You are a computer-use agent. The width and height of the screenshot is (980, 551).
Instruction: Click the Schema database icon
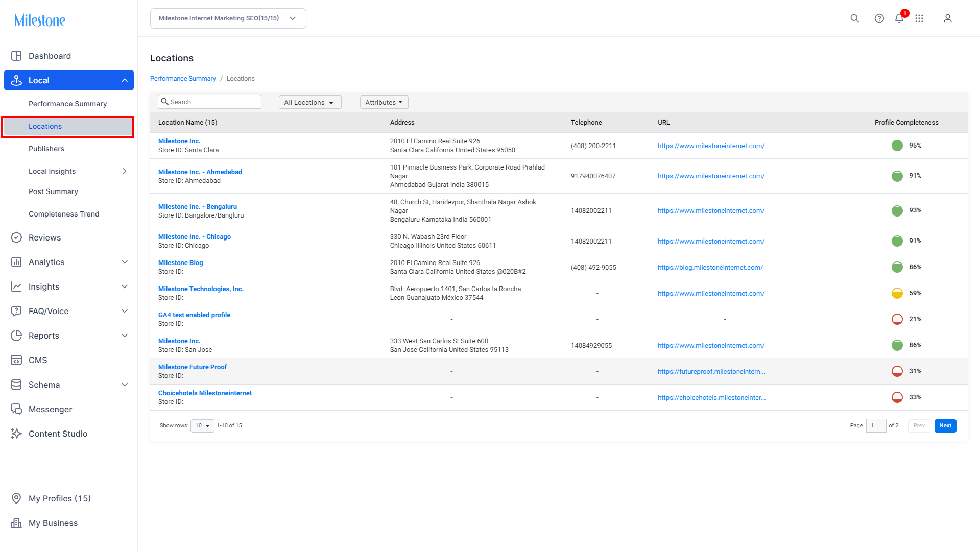coord(16,385)
